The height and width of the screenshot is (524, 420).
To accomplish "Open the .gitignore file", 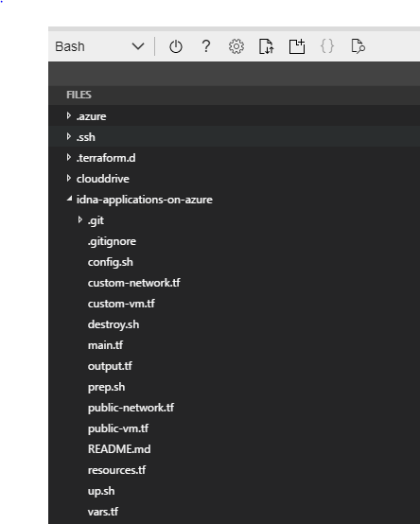I will (x=112, y=241).
